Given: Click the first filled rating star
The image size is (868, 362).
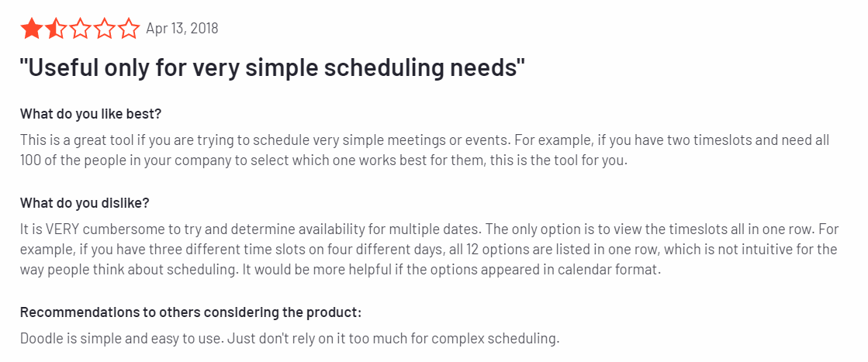Looking at the screenshot, I should (31, 29).
